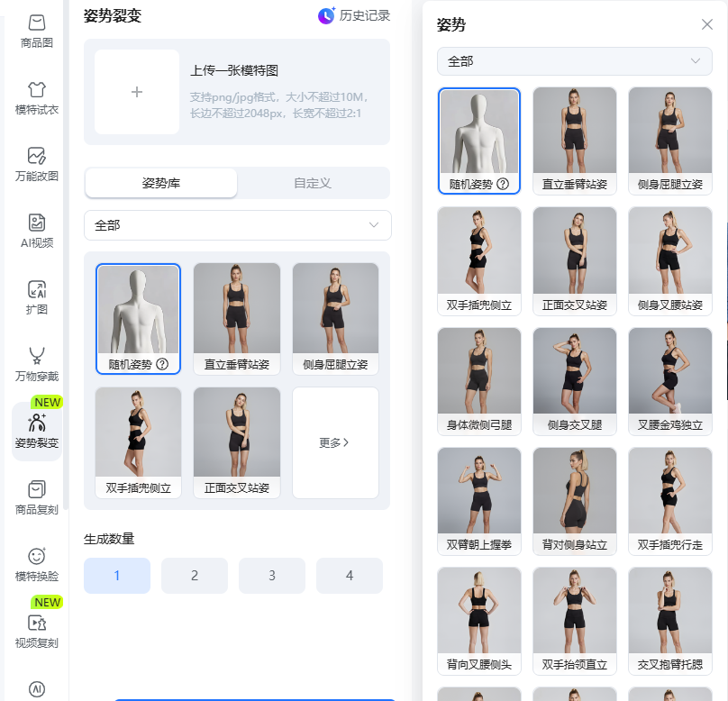Open the 视频复刻 sidebar tool
Viewport: 728px width, 701px height.
coord(36,623)
